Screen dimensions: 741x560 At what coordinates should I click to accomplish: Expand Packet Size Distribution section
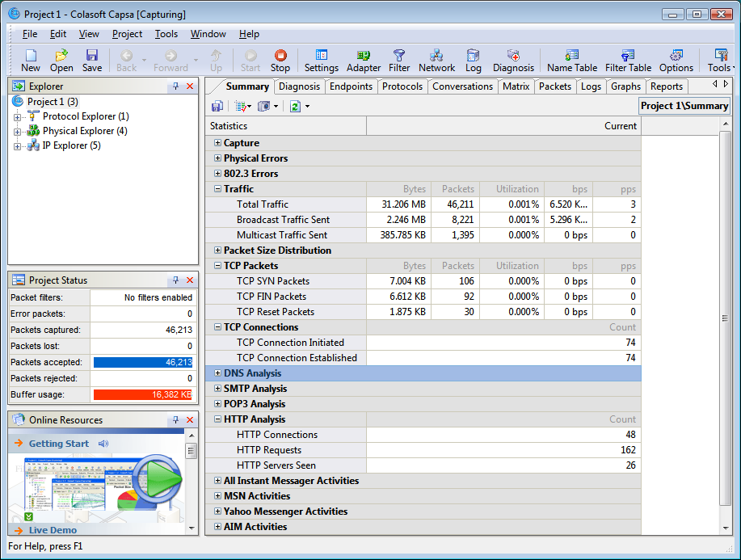click(217, 250)
